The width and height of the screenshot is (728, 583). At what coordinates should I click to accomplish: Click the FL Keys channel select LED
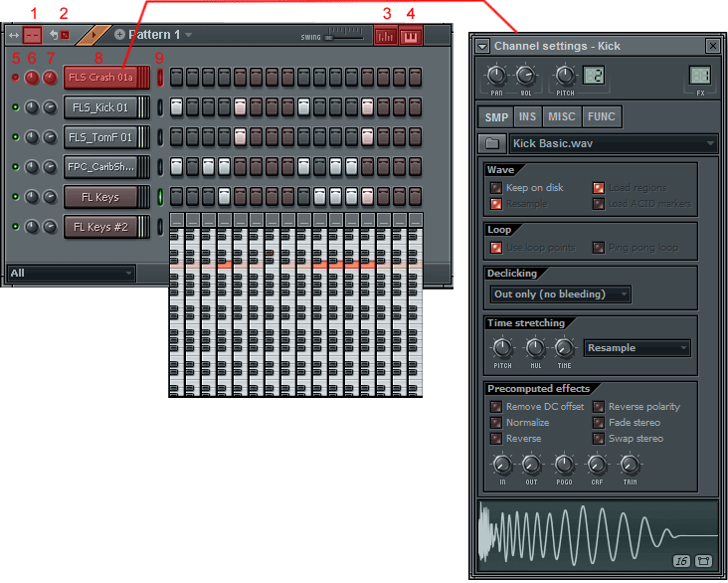(x=160, y=197)
